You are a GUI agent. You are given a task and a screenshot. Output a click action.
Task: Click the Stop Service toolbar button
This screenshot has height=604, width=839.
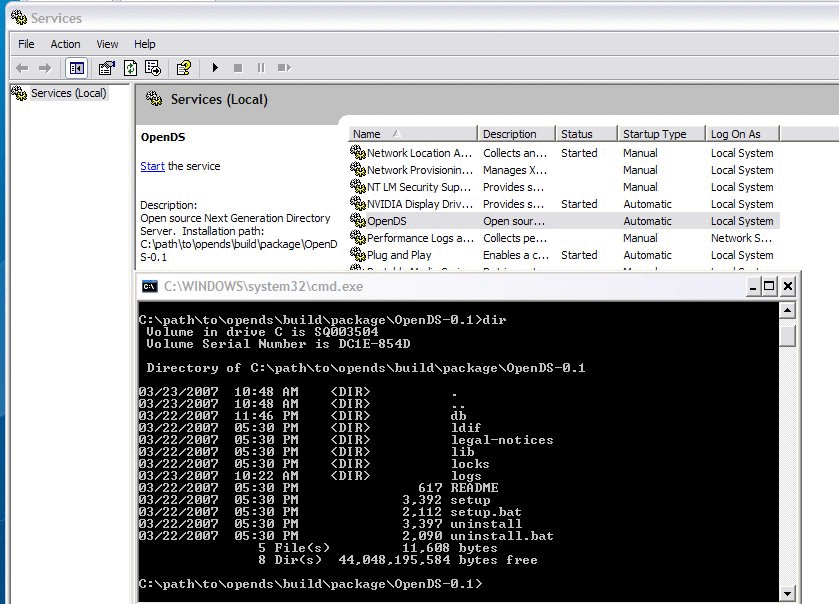(238, 68)
